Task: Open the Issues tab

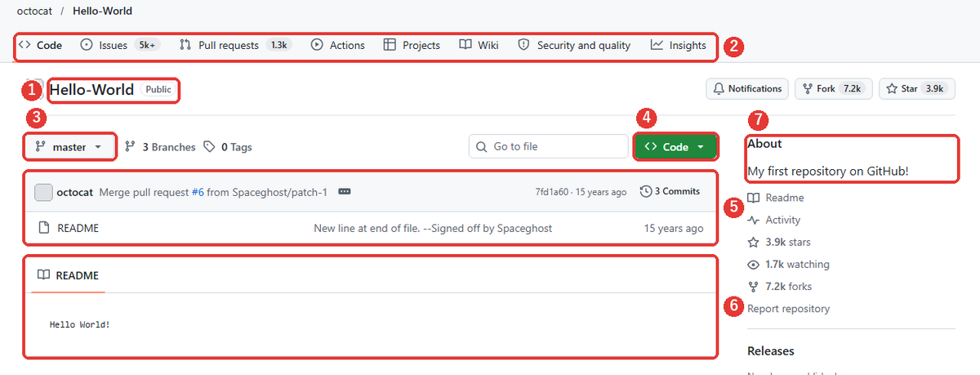Action: pos(120,46)
